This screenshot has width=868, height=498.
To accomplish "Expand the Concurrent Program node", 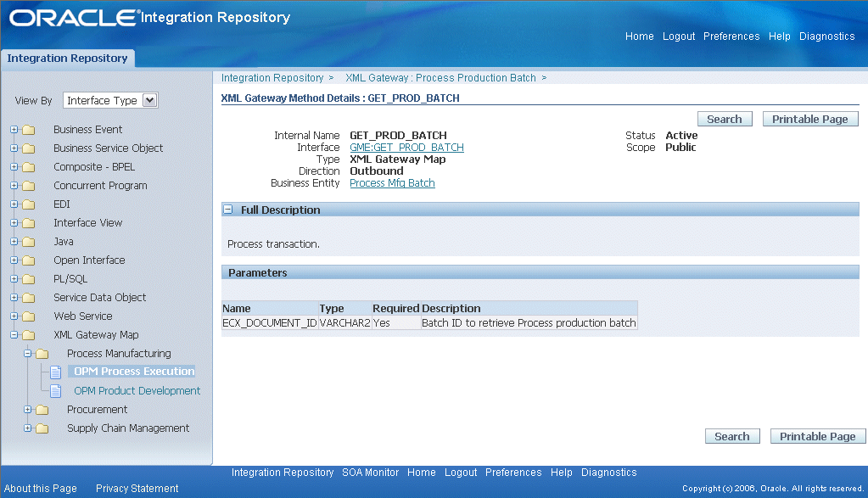I will pyautogui.click(x=14, y=185).
